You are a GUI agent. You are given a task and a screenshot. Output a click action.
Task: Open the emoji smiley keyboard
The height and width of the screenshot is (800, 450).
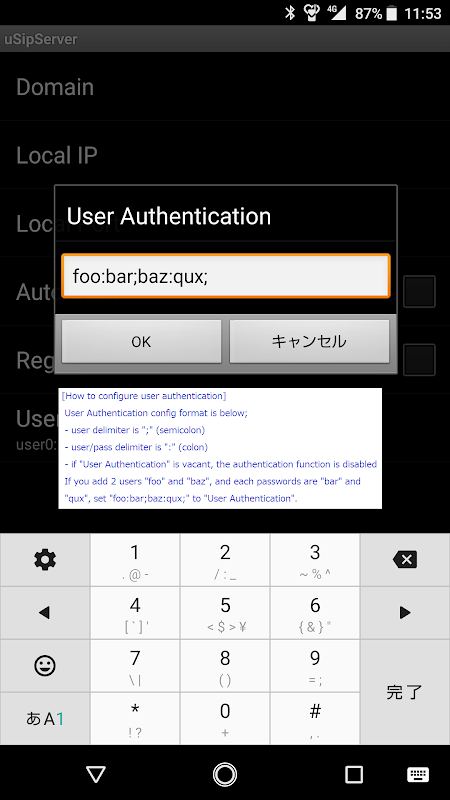click(x=45, y=665)
